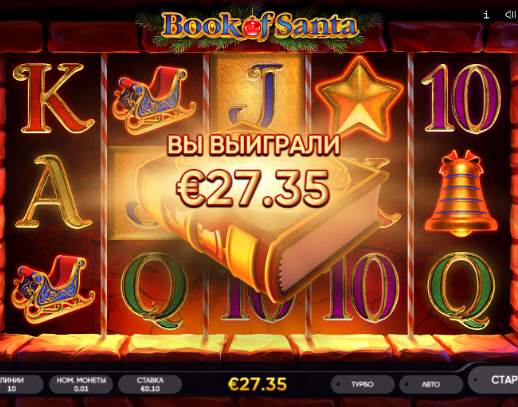Screen dimensions: 518x407
Task: Click the Book of Santa logo
Action: [259, 25]
